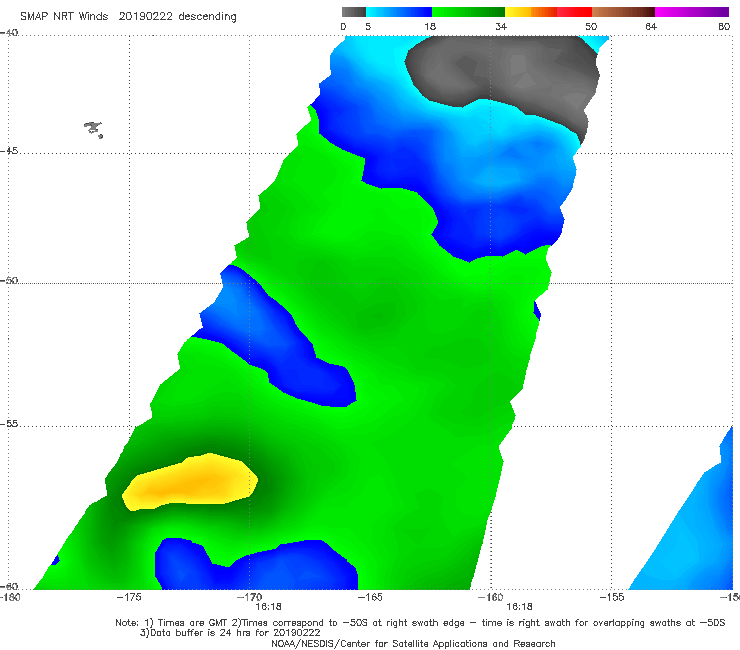The width and height of the screenshot is (740, 650).
Task: Click the NOAA/NESDIS credit line at the bottom
Action: 413,644
